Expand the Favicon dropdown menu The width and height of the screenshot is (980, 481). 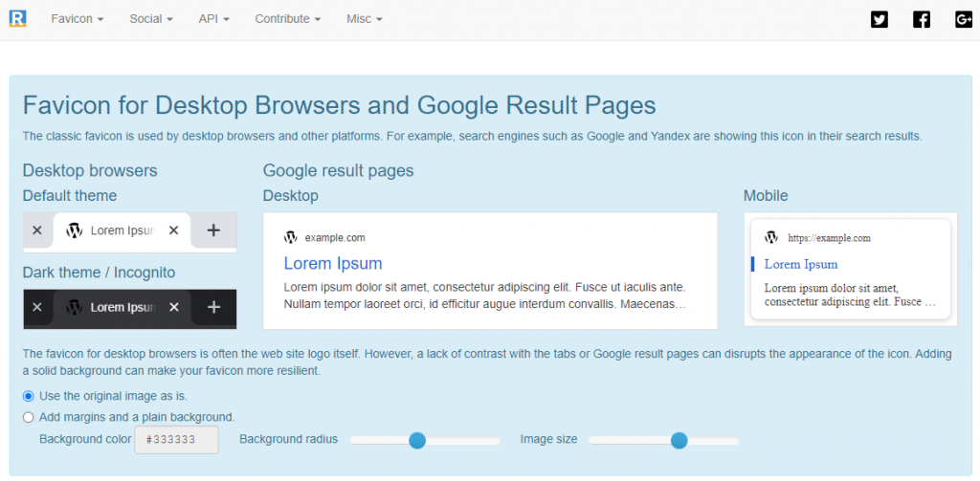(x=78, y=19)
